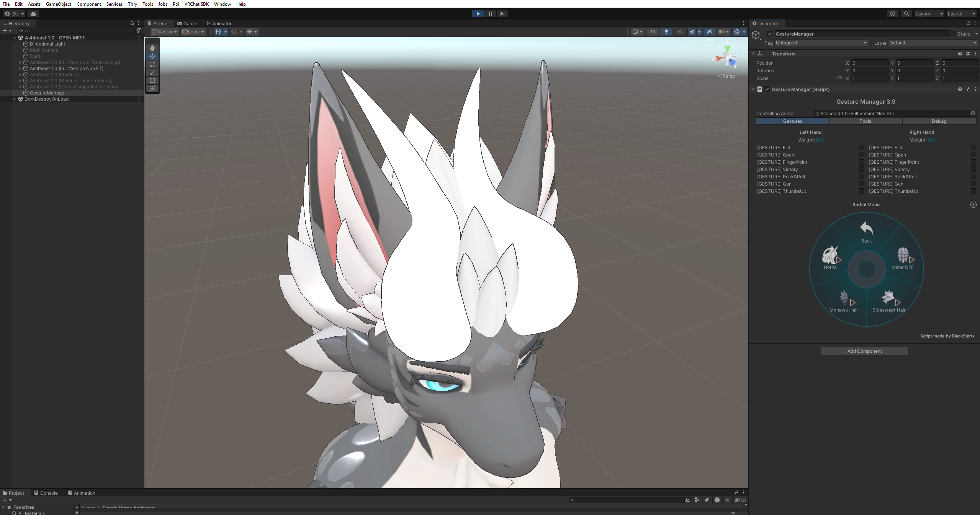The image size is (980, 515).
Task: Open the Tag dropdown showing Untagged
Action: click(x=821, y=43)
